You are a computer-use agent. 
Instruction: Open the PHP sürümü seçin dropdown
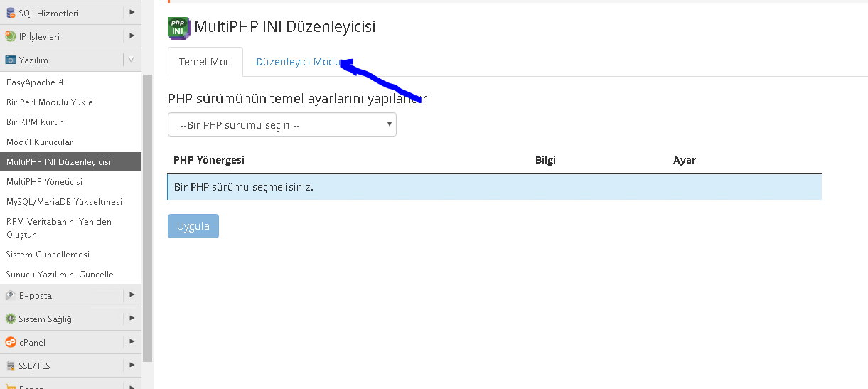pyautogui.click(x=282, y=124)
